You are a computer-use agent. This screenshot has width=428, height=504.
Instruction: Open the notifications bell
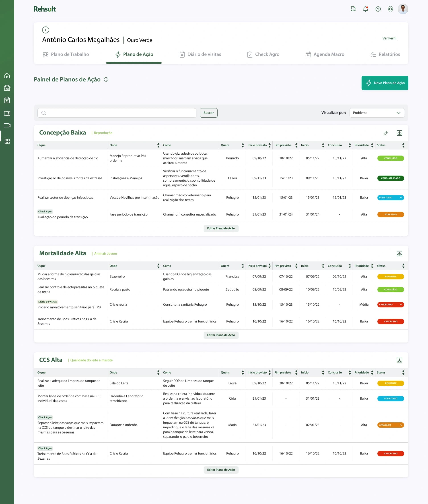click(365, 9)
